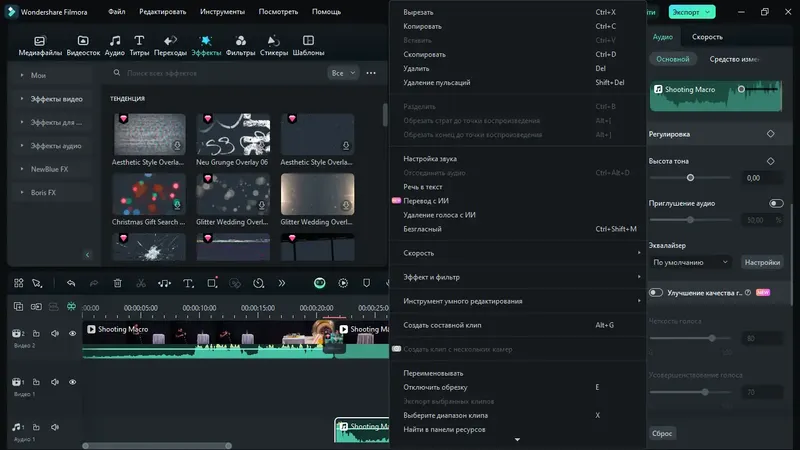Viewport: 800px width, 450px height.
Task: Click the effects search field
Action: 217,73
